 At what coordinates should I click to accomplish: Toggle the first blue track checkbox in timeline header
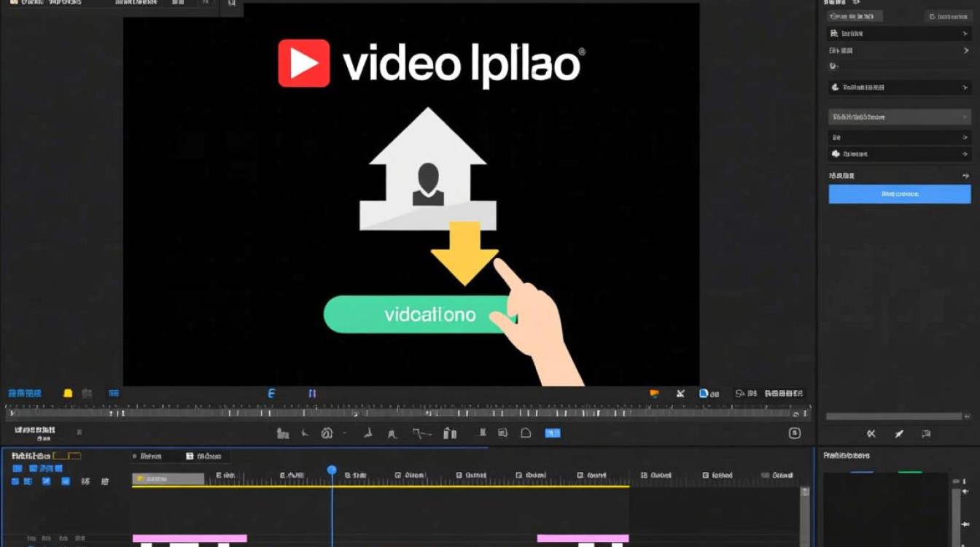(x=17, y=468)
